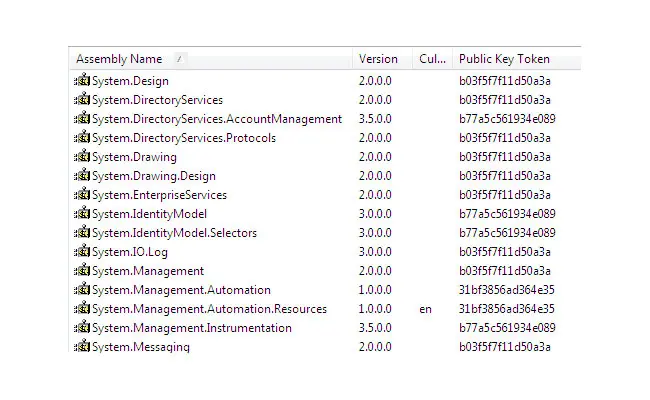Select System.Management.Automation name text

pyautogui.click(x=181, y=290)
